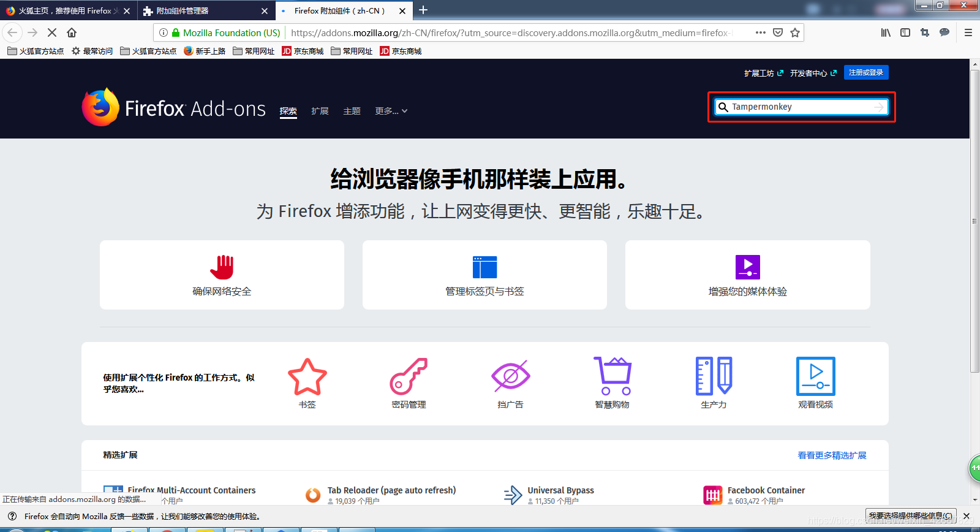Open the Firefox hamburger menu

click(x=968, y=32)
